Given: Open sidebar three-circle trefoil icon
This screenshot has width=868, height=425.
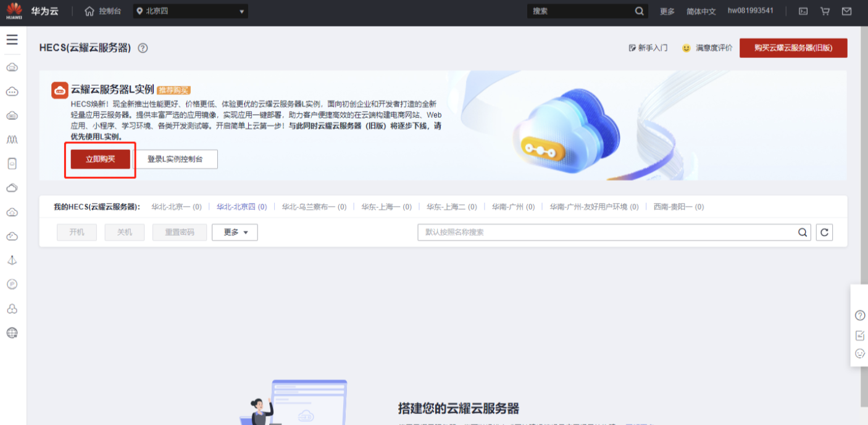Looking at the screenshot, I should (12, 308).
